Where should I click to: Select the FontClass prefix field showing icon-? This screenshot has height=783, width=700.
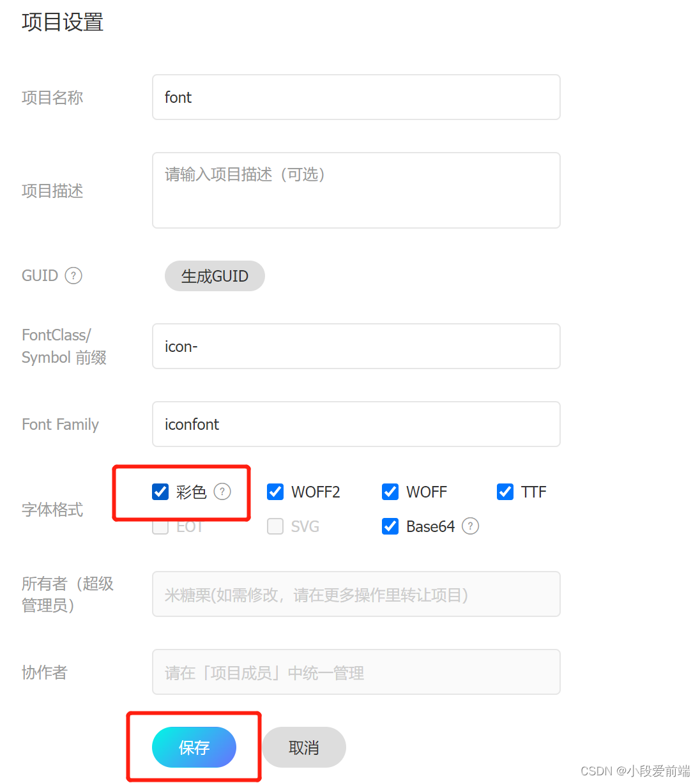356,346
